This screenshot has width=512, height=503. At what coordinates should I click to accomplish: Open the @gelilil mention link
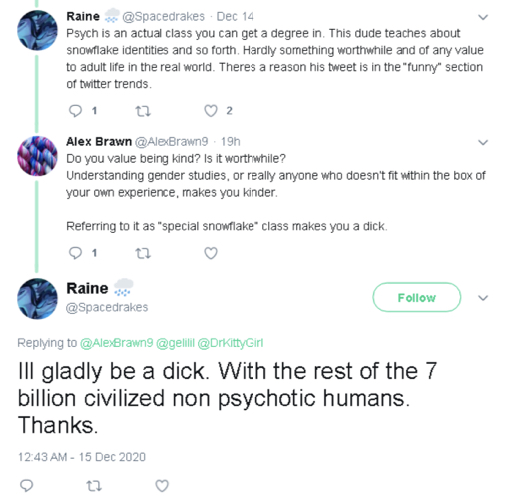[x=175, y=343]
